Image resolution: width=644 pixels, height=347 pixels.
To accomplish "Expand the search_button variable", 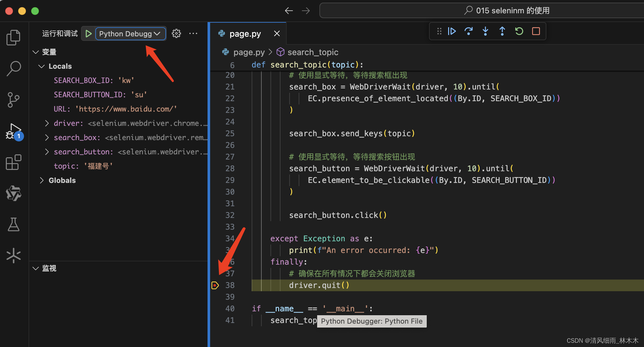I will point(47,152).
